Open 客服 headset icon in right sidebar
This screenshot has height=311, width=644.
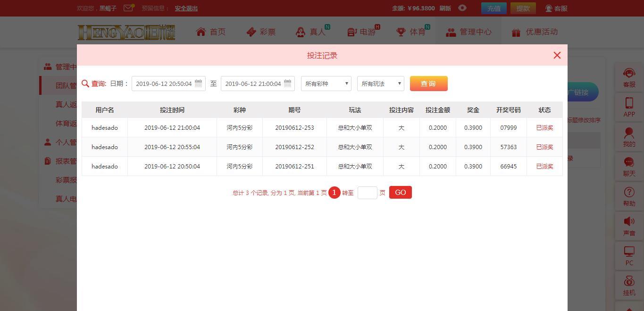click(x=629, y=74)
